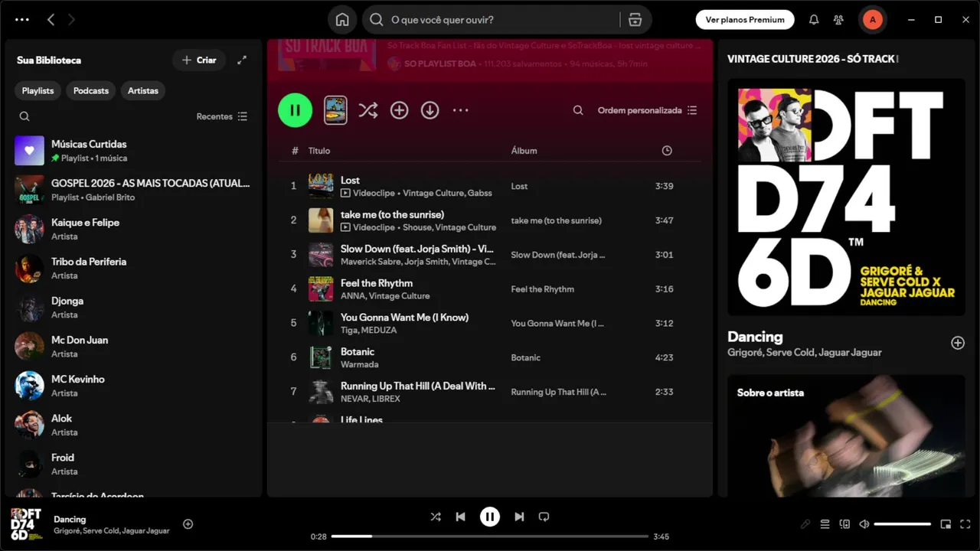980x551 pixels.
Task: Adjust the volume slider
Action: point(903,524)
